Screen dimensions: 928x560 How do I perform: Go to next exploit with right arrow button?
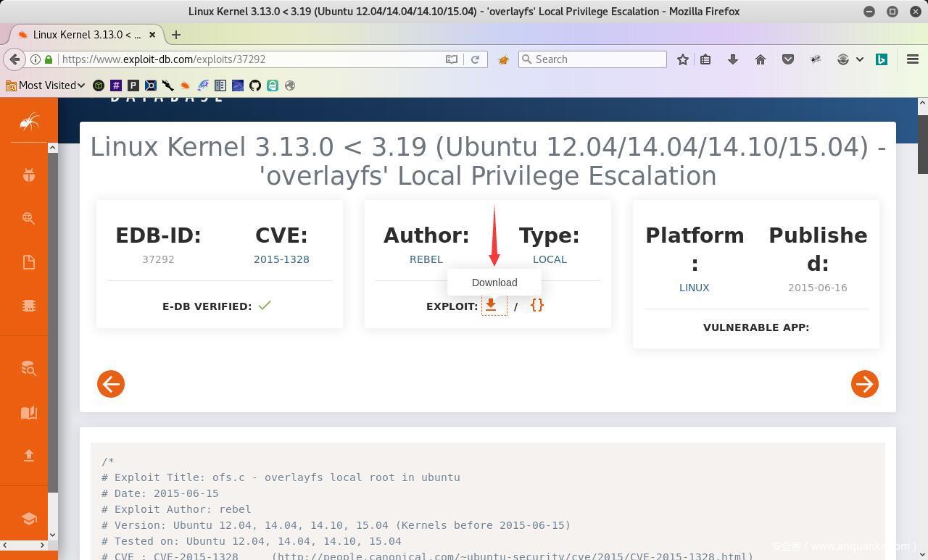point(864,384)
